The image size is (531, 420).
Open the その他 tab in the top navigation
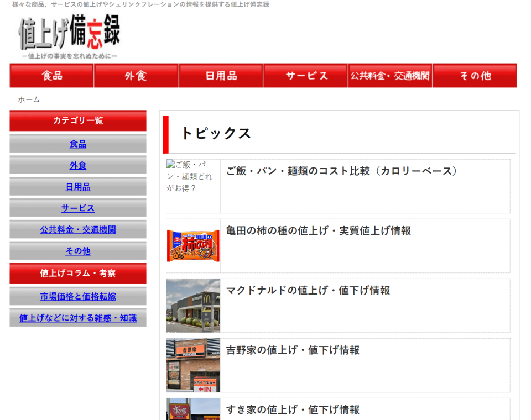[475, 76]
